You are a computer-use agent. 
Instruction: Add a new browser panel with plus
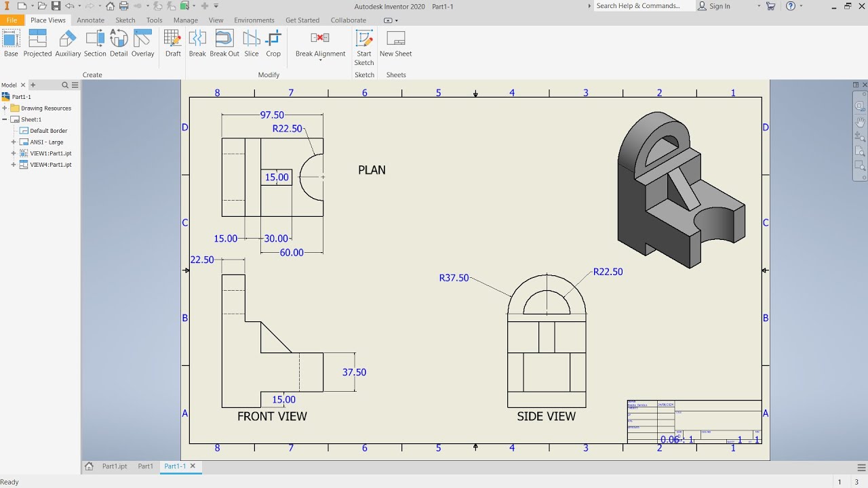tap(33, 85)
